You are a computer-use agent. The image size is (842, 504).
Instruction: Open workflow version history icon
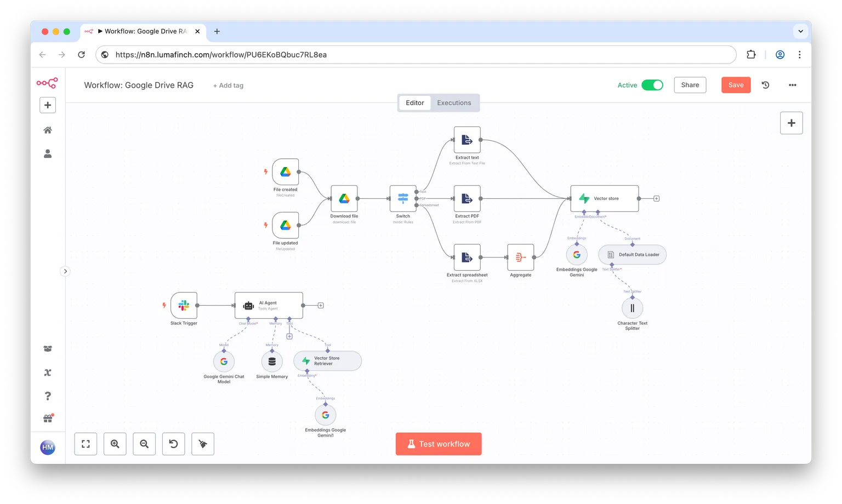coord(765,85)
